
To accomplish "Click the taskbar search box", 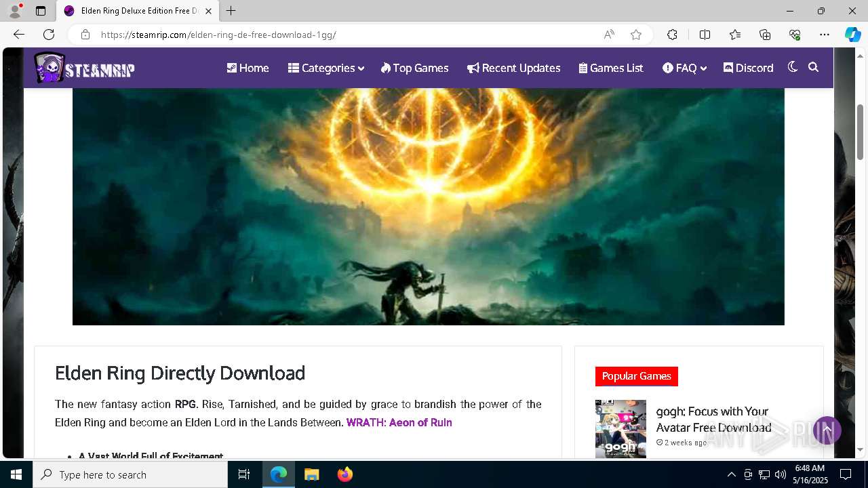I will 130,474.
